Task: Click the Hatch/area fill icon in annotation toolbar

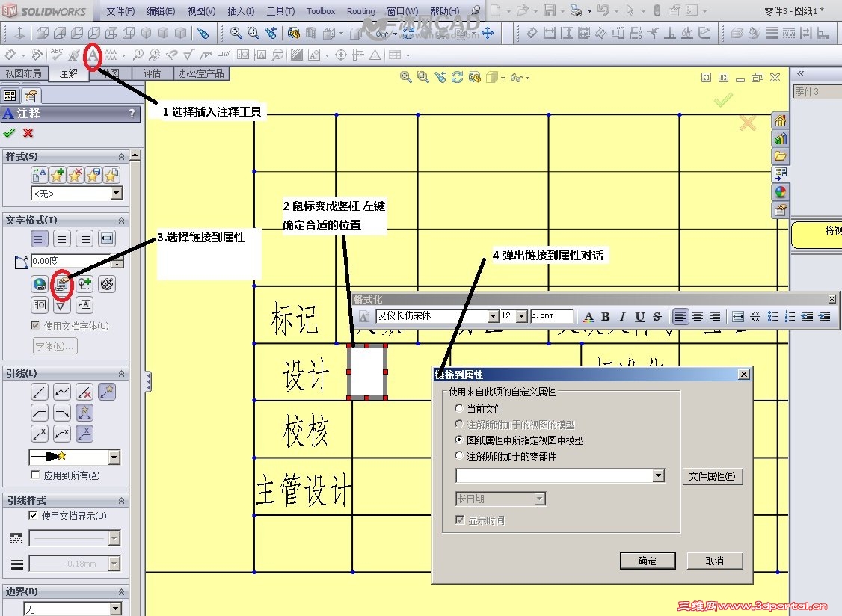Action: tap(296, 55)
